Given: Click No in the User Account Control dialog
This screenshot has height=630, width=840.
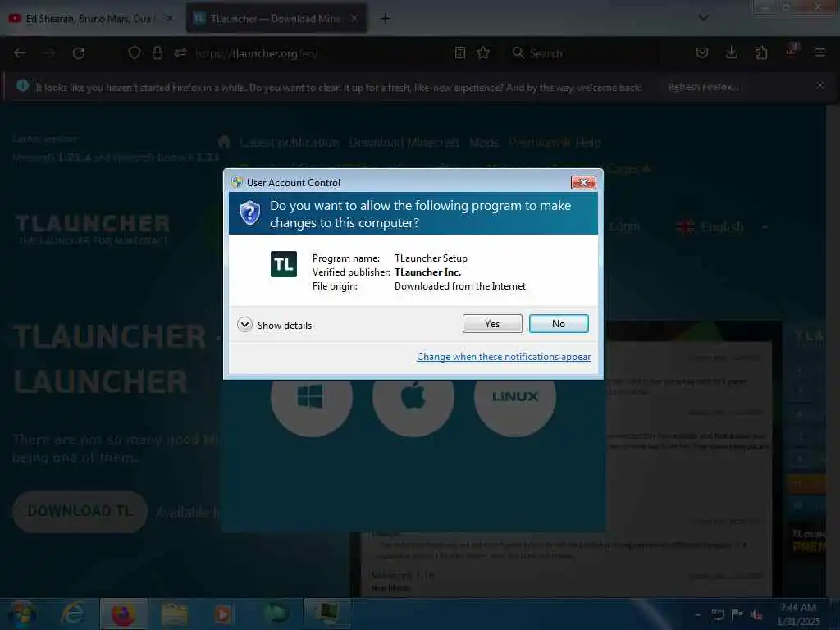Looking at the screenshot, I should [x=559, y=323].
